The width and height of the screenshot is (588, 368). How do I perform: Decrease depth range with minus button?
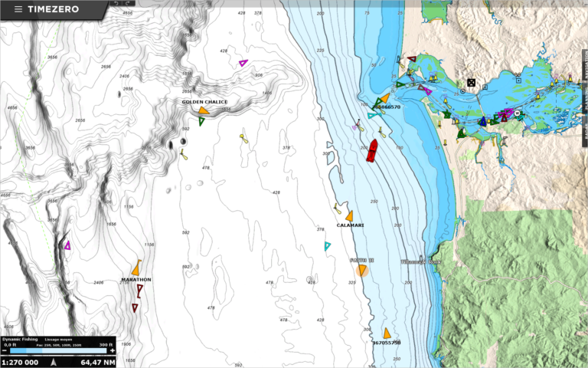pos(4,351)
